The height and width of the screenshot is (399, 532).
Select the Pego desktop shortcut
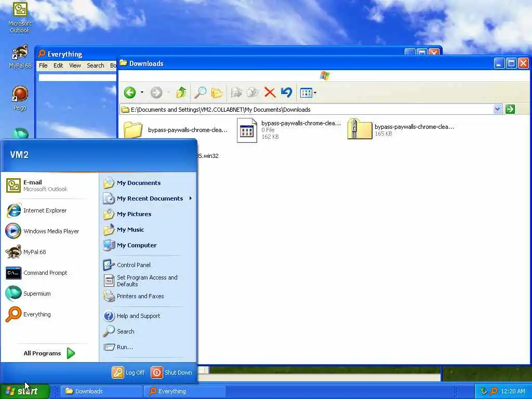click(x=20, y=98)
